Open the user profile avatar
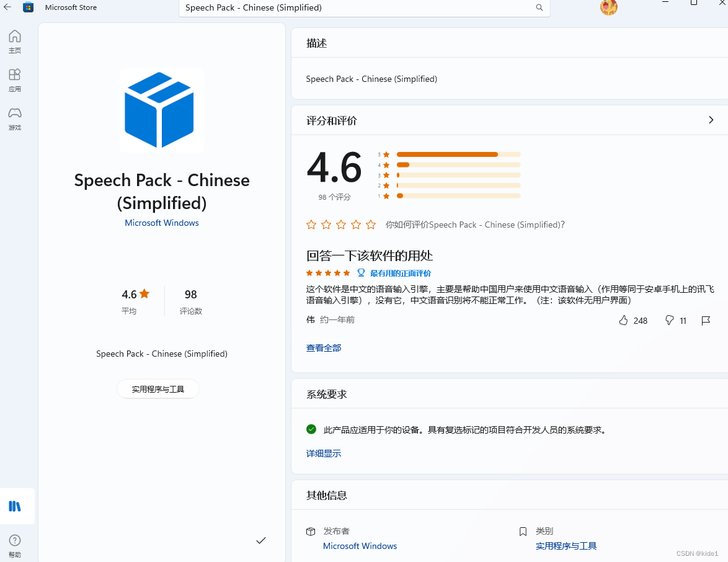 [609, 7]
